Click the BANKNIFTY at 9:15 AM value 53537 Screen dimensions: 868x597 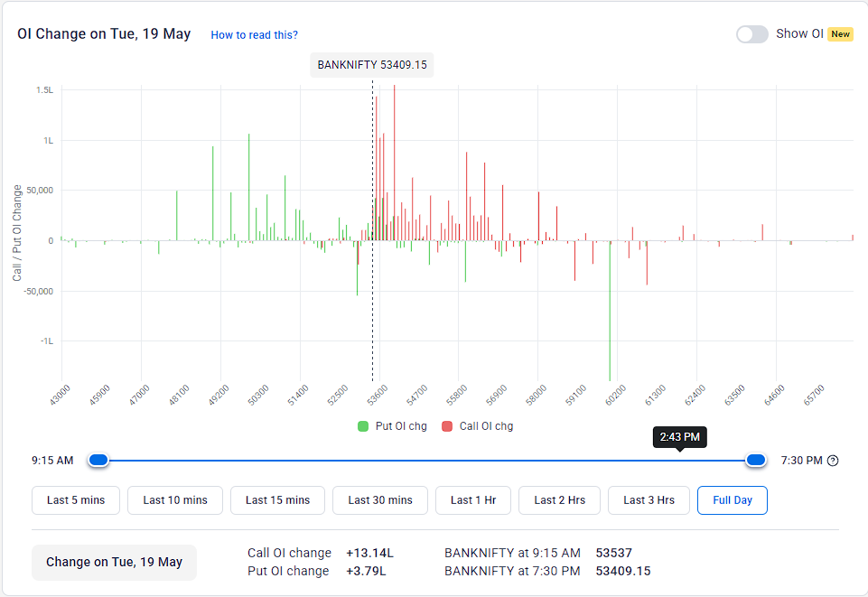614,553
